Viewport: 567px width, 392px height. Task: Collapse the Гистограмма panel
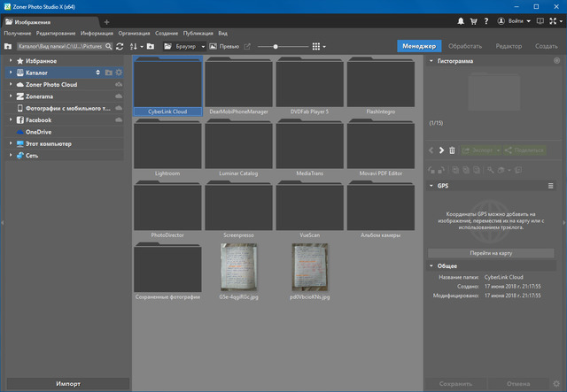point(431,61)
